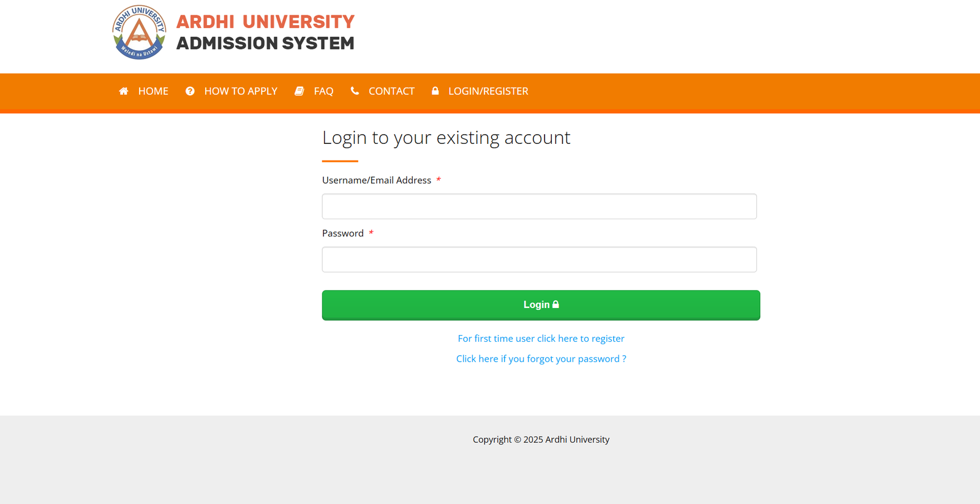
Task: Click the question mark icon in navbar
Action: [x=190, y=91]
